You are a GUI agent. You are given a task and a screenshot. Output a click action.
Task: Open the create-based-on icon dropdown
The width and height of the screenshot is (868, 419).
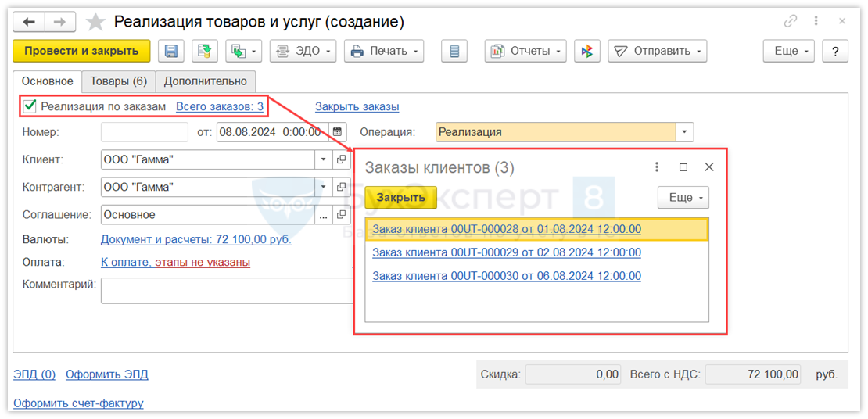(x=243, y=51)
